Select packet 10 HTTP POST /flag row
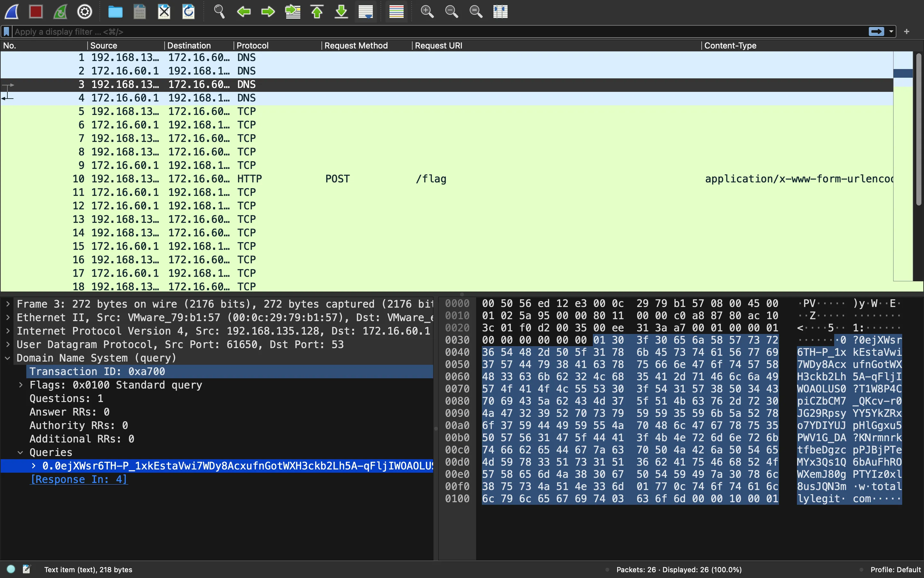924x578 pixels. pos(447,179)
